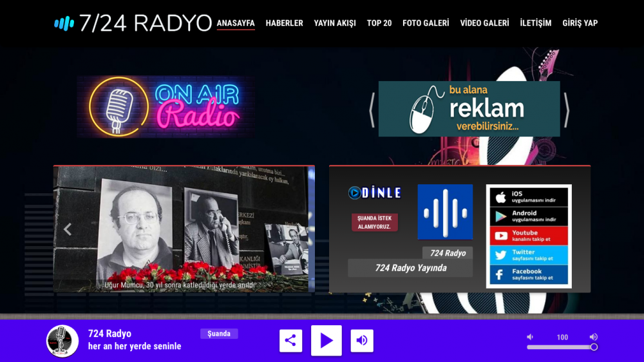Open the Android app download link

pos(529,216)
